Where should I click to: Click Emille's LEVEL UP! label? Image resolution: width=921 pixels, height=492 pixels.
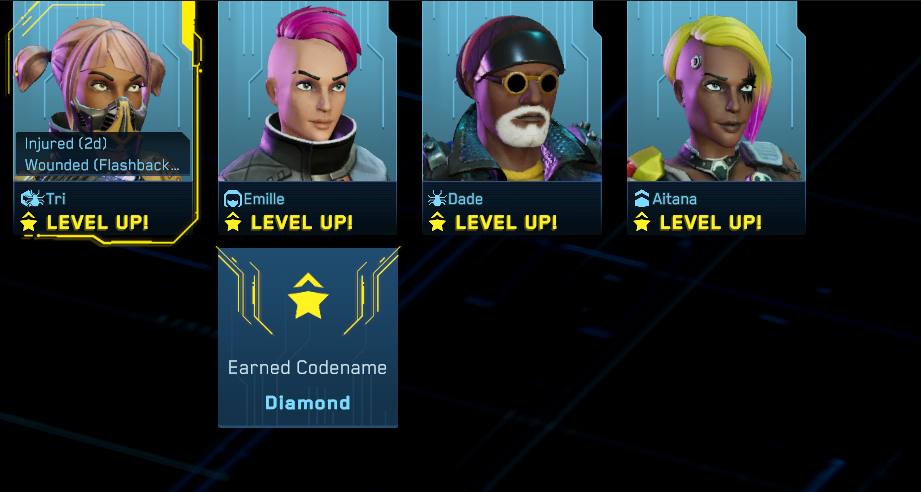[x=302, y=223]
